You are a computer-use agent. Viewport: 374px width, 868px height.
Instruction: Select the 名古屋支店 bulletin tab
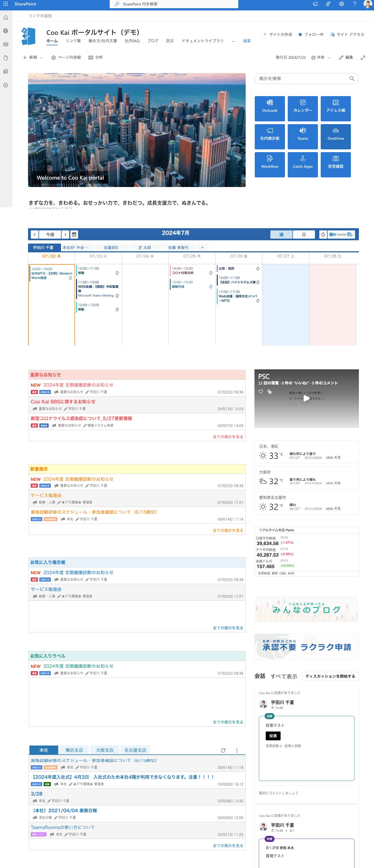[x=135, y=750]
